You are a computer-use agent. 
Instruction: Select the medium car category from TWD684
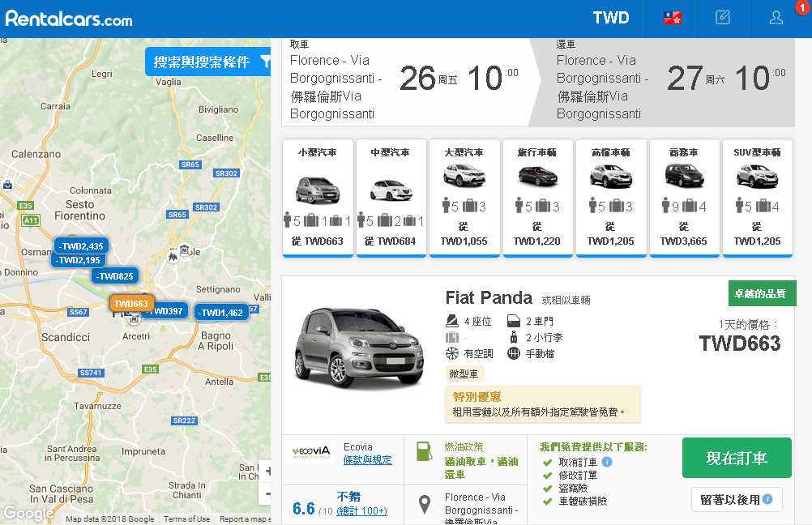[x=391, y=197]
